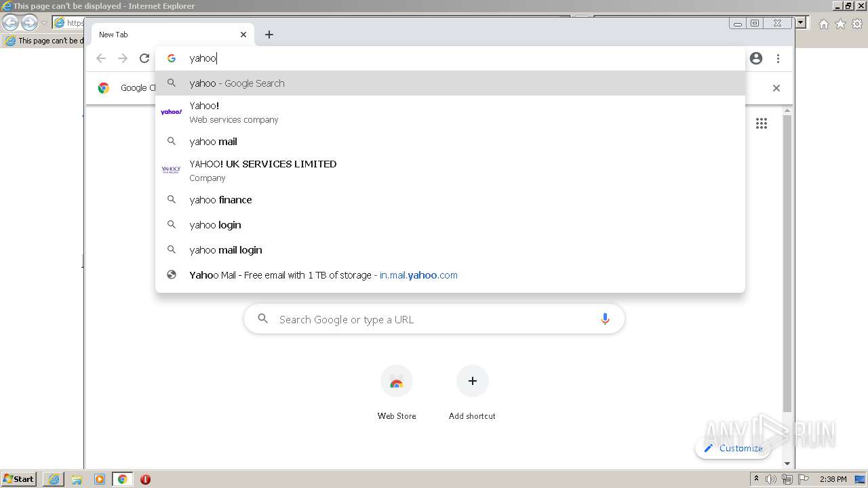This screenshot has width=868, height=488.
Task: Click the taskbar clock 2:38 PM
Action: pyautogui.click(x=833, y=479)
